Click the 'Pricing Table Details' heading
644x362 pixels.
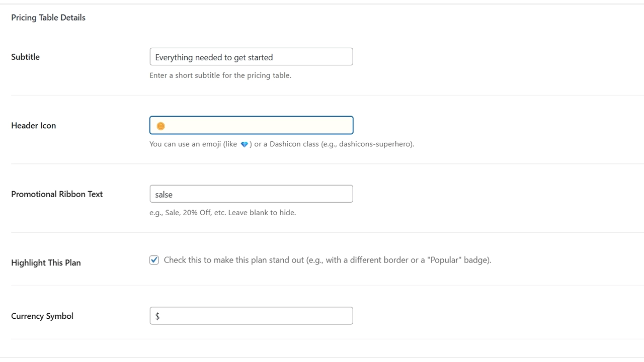coord(48,18)
